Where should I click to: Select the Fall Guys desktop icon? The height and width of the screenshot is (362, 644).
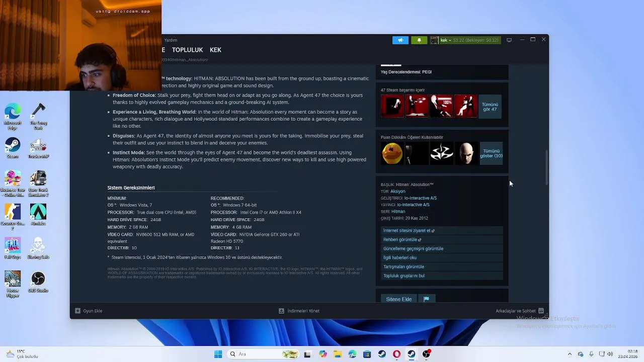[13, 248]
